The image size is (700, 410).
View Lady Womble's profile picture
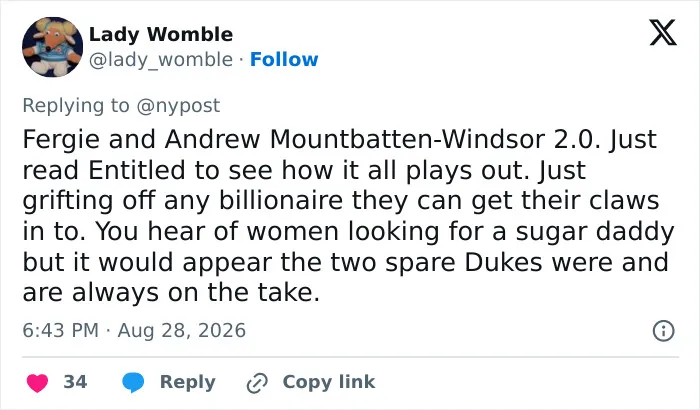52,47
